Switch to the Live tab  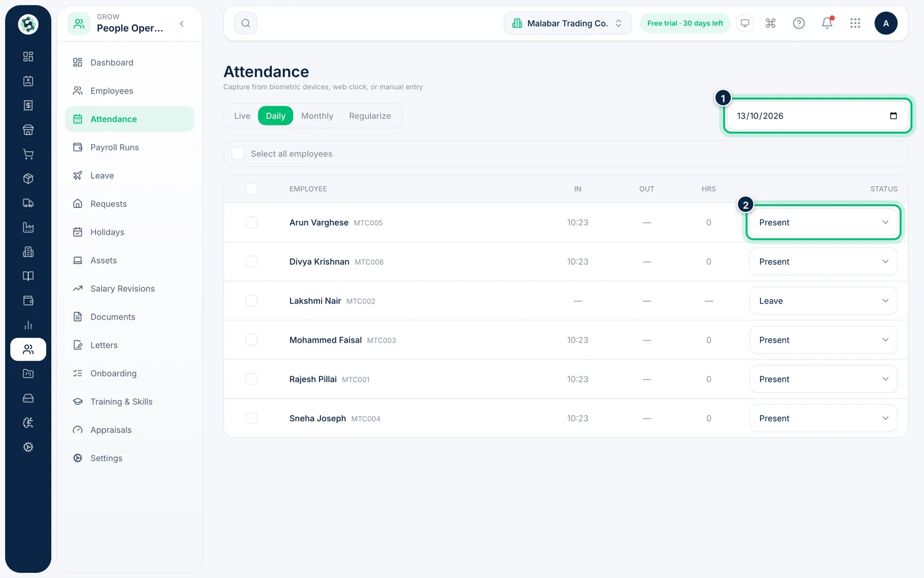(242, 116)
